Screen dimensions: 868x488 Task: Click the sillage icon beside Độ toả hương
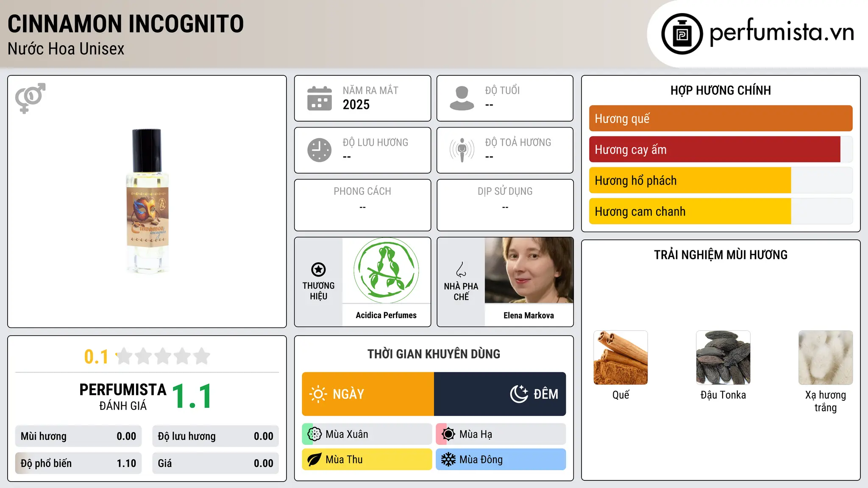462,150
